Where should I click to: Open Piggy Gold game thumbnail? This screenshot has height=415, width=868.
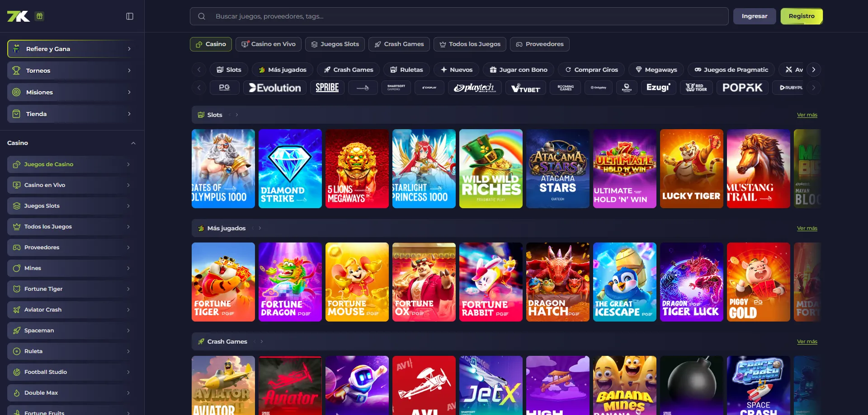click(759, 282)
